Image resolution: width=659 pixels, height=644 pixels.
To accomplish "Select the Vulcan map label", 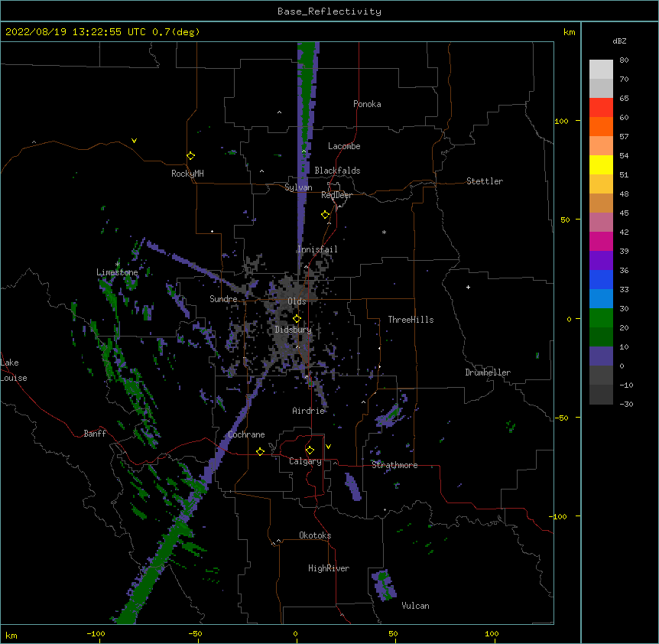I will [415, 606].
